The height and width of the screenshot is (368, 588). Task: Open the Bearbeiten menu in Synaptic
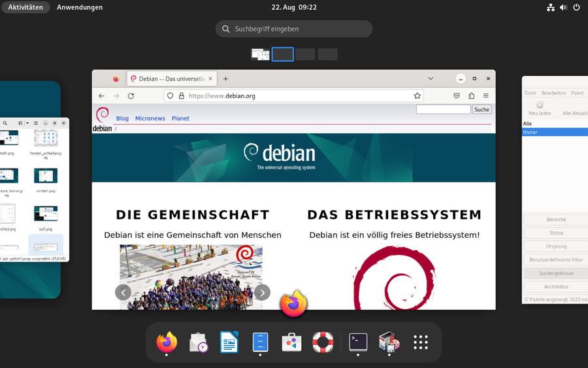[x=553, y=93]
